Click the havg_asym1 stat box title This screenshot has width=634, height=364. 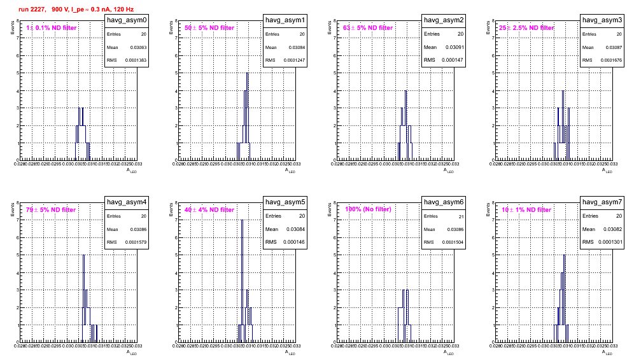(285, 20)
